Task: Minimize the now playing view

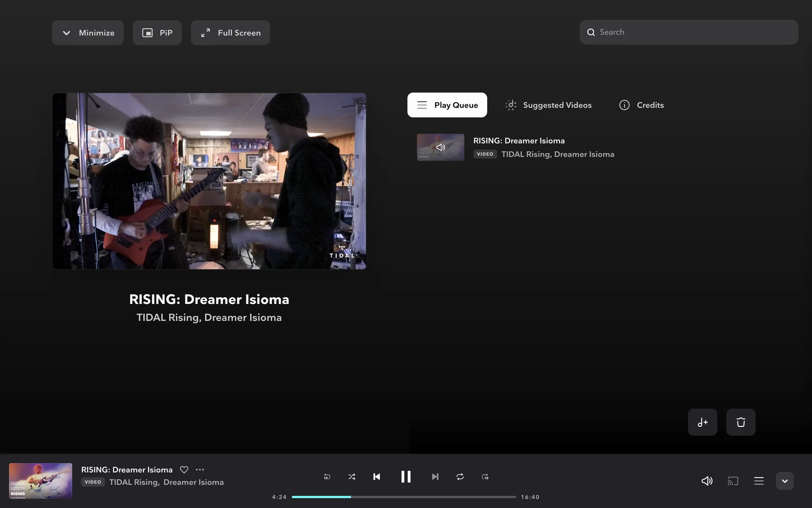Action: point(88,33)
